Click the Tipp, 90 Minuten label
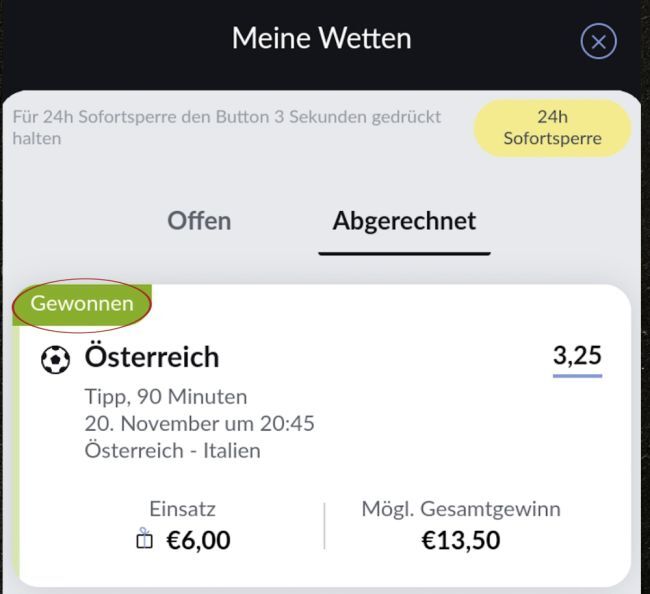 pos(166,397)
